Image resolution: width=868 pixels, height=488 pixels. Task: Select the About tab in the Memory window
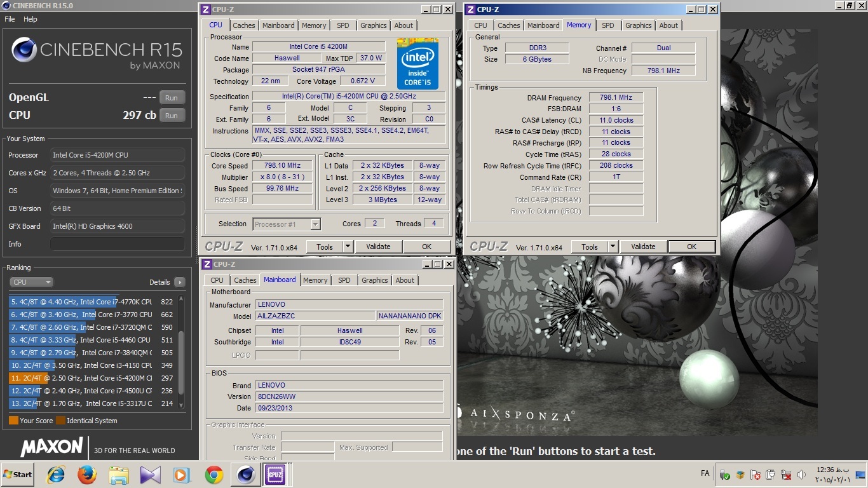click(668, 25)
